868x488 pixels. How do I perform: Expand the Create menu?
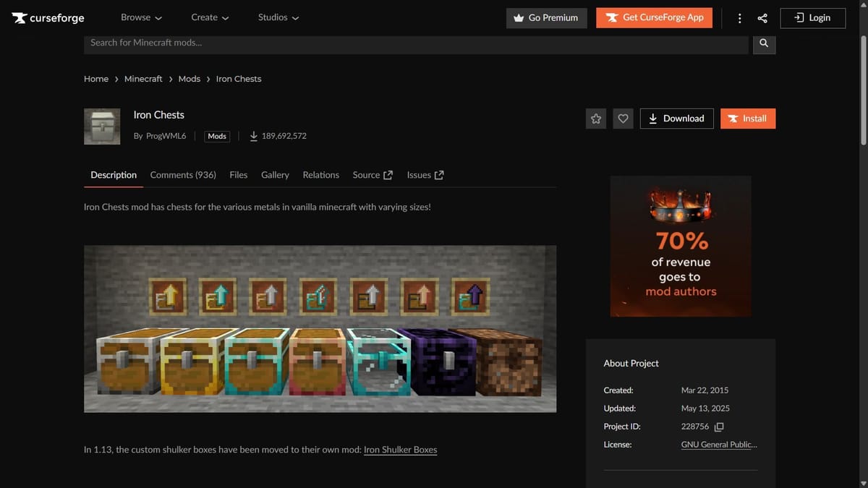(210, 17)
